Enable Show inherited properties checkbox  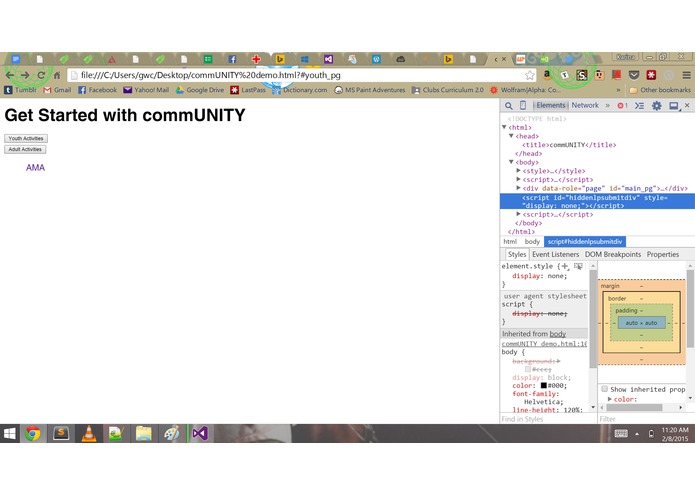[605, 389]
